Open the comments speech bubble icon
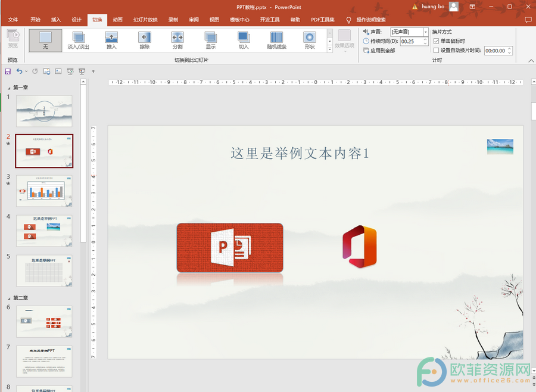Image resolution: width=536 pixels, height=392 pixels. point(528,20)
